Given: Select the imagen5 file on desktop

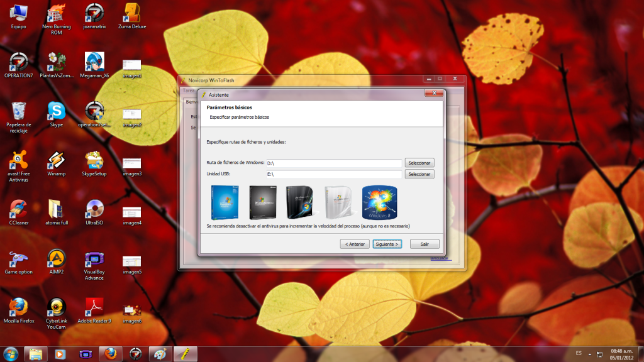Looking at the screenshot, I should coord(132,265).
